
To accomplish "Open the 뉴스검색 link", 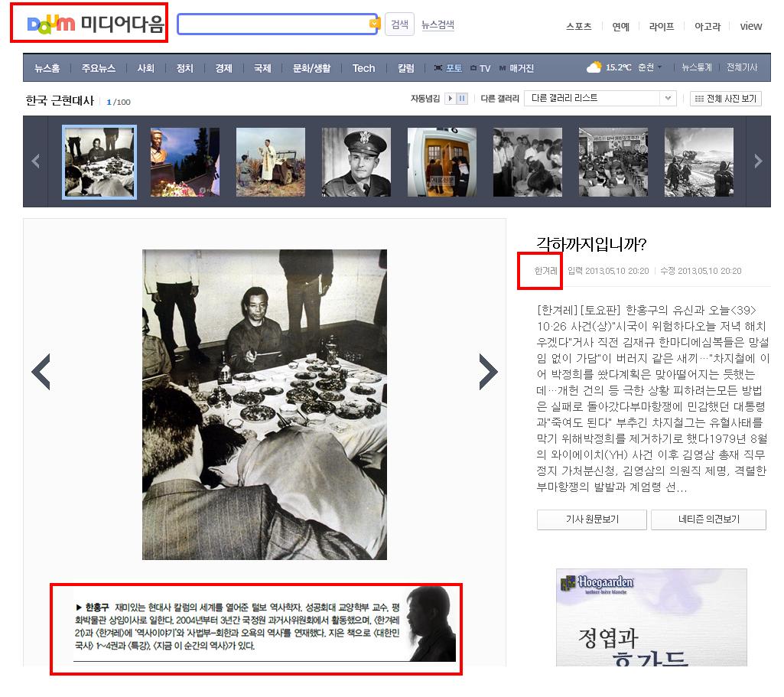I will [438, 24].
